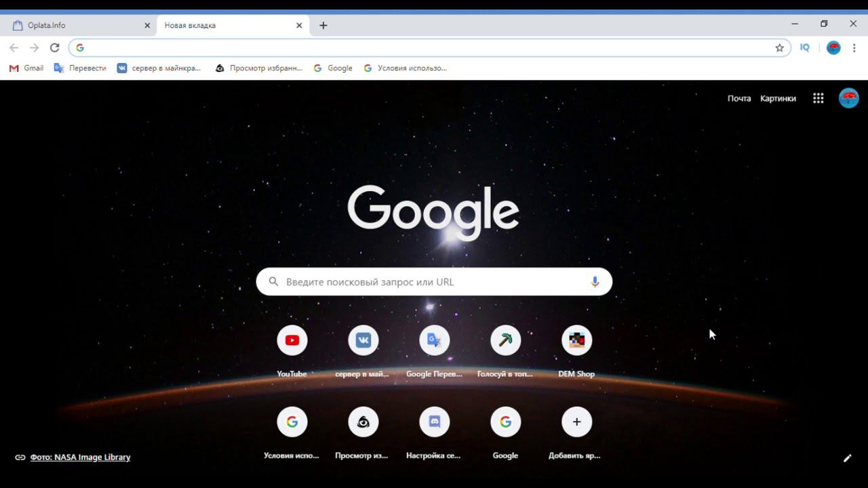Viewport: 868px width, 488px height.
Task: Follow the 'Фото: NASA Image Library' link
Action: click(80, 457)
